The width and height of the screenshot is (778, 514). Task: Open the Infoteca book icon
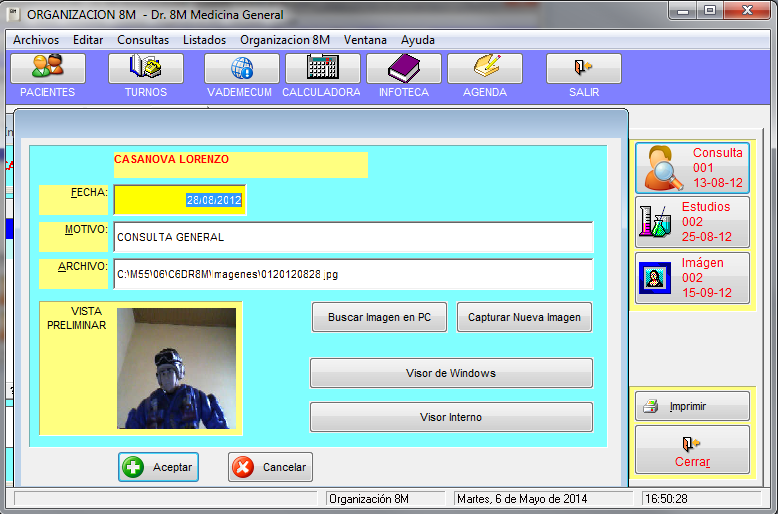tap(403, 68)
